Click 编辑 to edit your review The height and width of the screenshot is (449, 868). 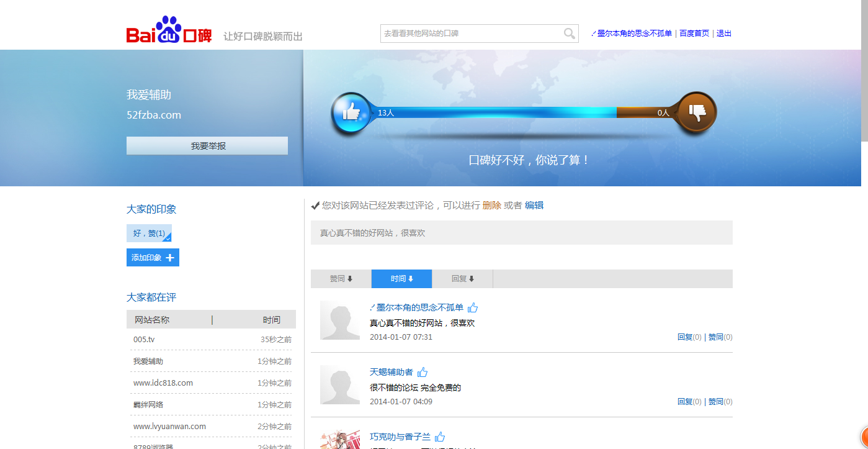point(534,206)
